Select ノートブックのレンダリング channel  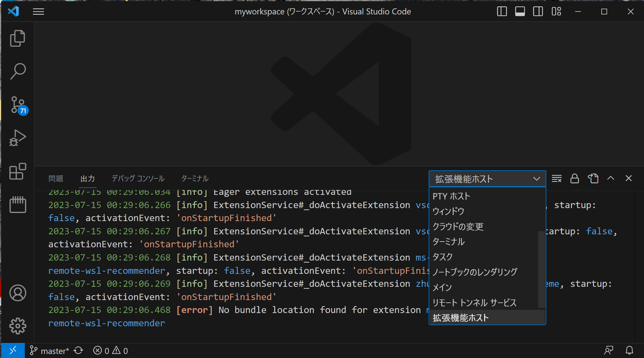coord(484,272)
